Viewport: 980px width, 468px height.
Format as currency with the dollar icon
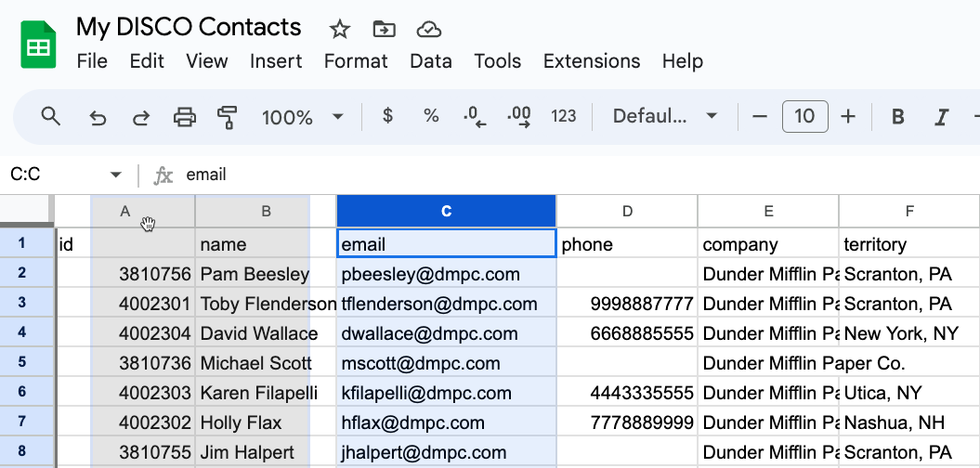point(388,116)
